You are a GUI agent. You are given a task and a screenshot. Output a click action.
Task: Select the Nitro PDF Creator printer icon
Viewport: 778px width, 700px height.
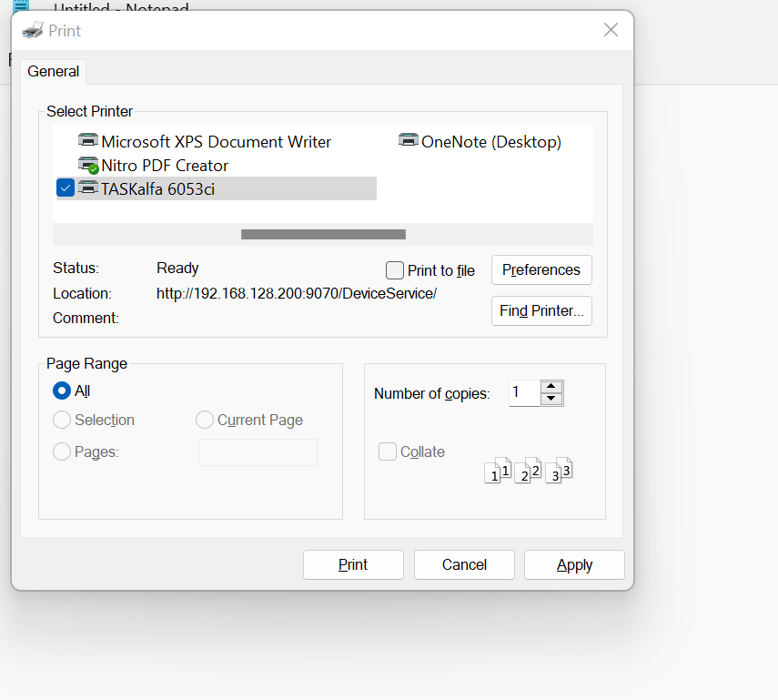(89, 165)
